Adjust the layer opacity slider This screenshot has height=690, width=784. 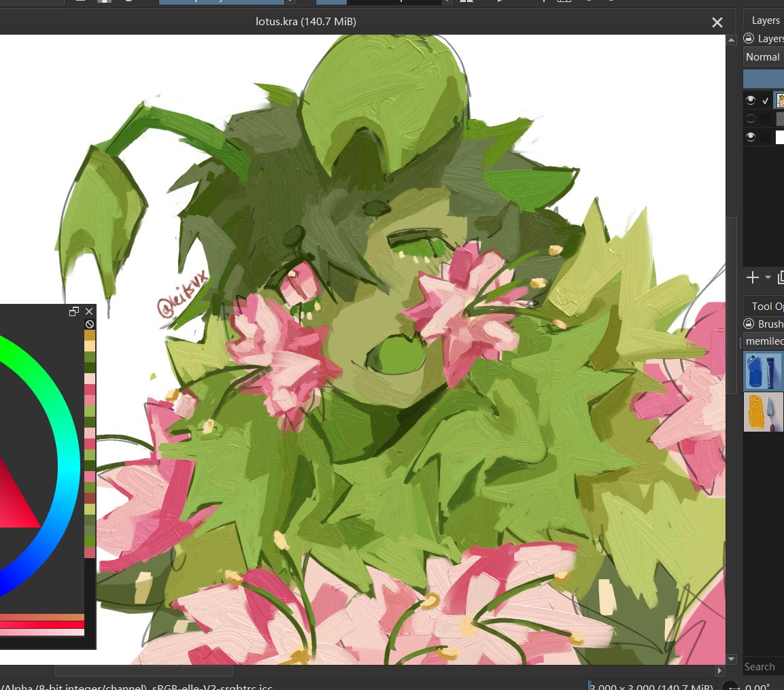click(x=764, y=79)
